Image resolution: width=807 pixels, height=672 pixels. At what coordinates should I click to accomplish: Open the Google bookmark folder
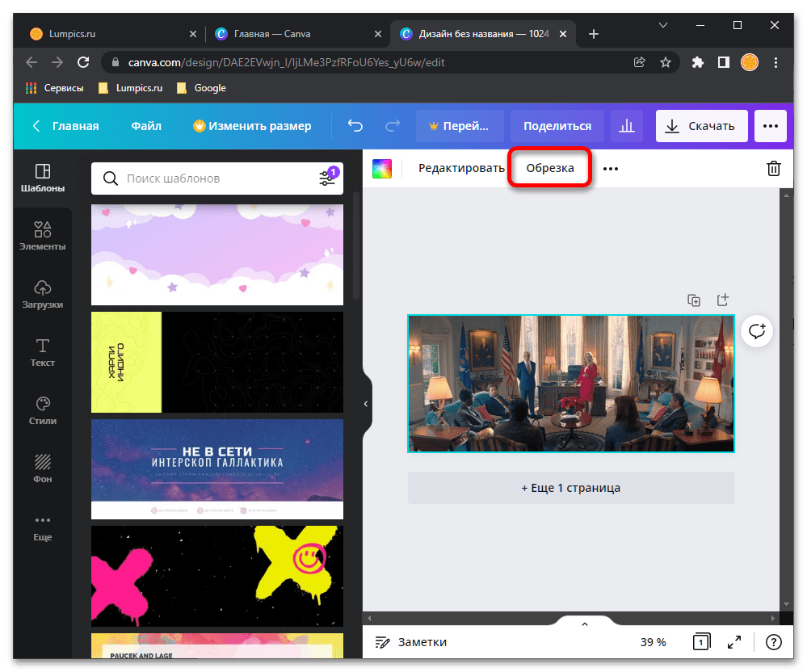202,88
